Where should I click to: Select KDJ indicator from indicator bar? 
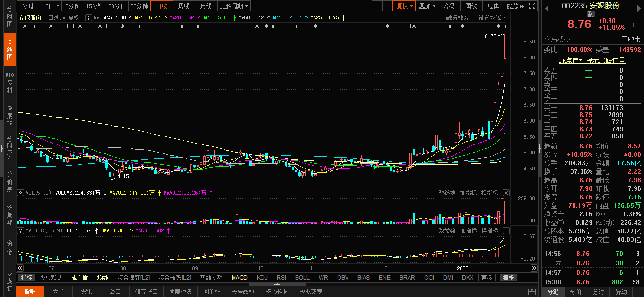[x=262, y=278]
